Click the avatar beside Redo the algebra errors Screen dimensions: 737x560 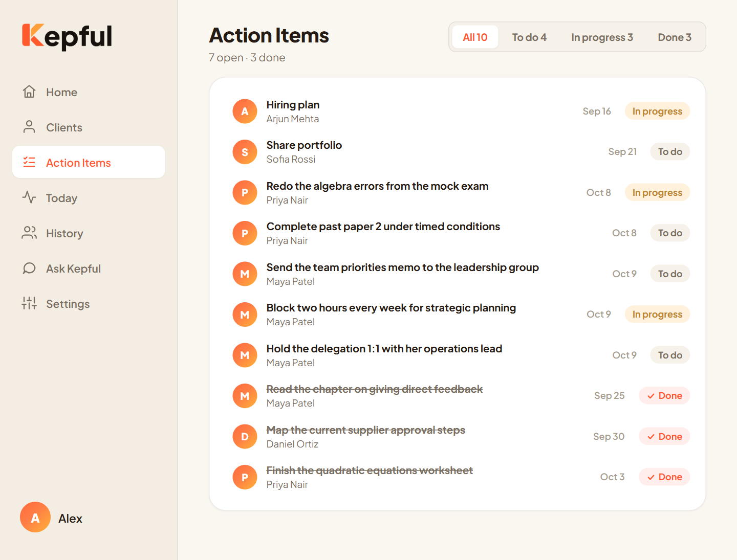tap(245, 193)
